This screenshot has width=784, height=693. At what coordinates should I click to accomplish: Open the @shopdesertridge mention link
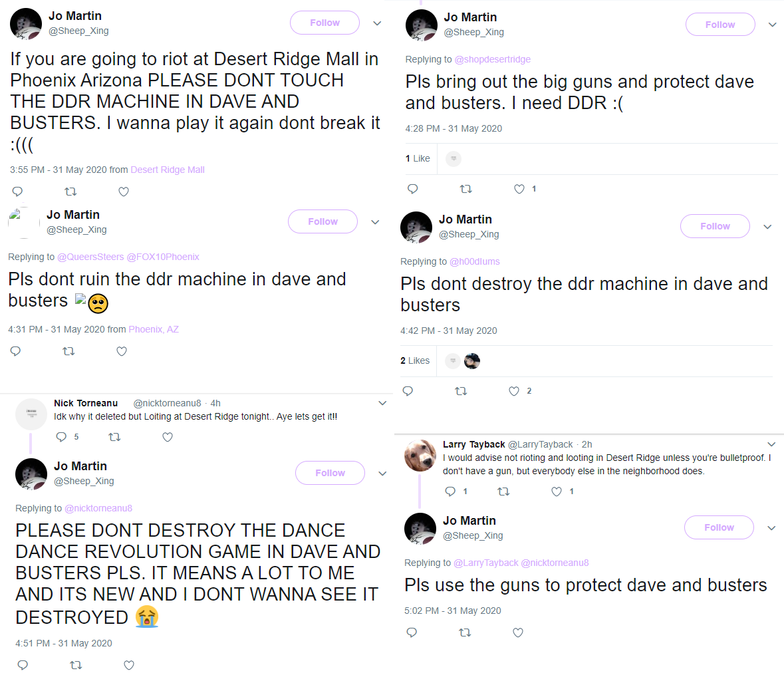[x=493, y=59]
